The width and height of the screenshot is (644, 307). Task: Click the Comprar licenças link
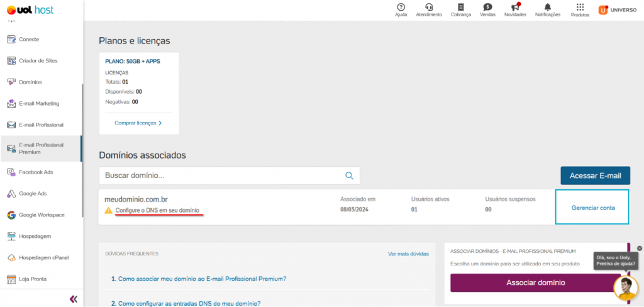138,123
